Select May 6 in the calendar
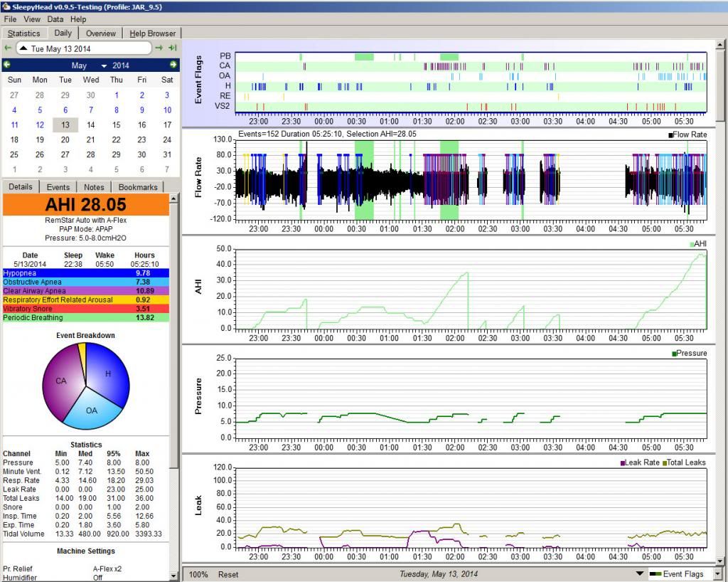 [65, 110]
